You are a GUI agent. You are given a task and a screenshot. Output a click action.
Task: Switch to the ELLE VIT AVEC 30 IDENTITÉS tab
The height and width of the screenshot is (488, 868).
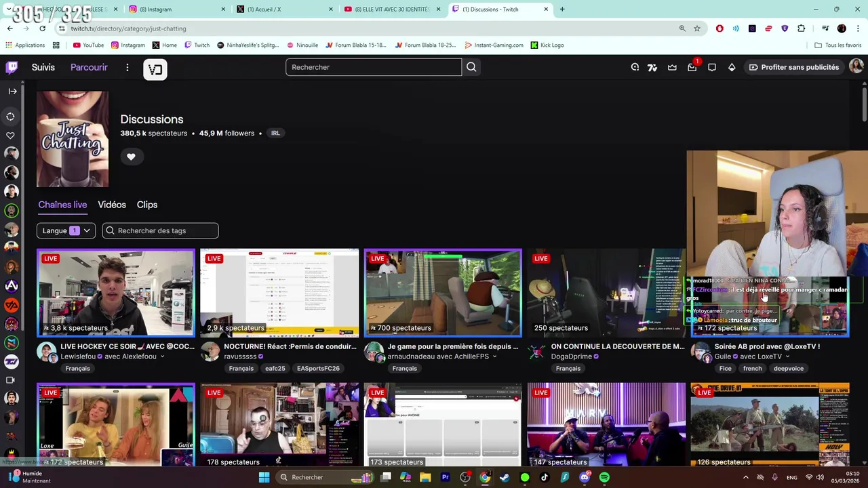tap(392, 9)
